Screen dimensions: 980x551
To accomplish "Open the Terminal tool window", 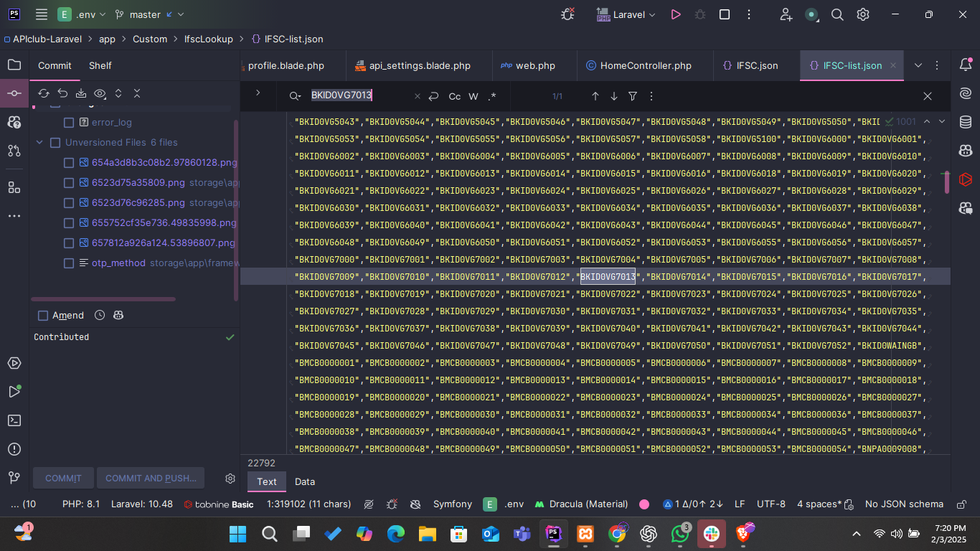I will [x=14, y=420].
